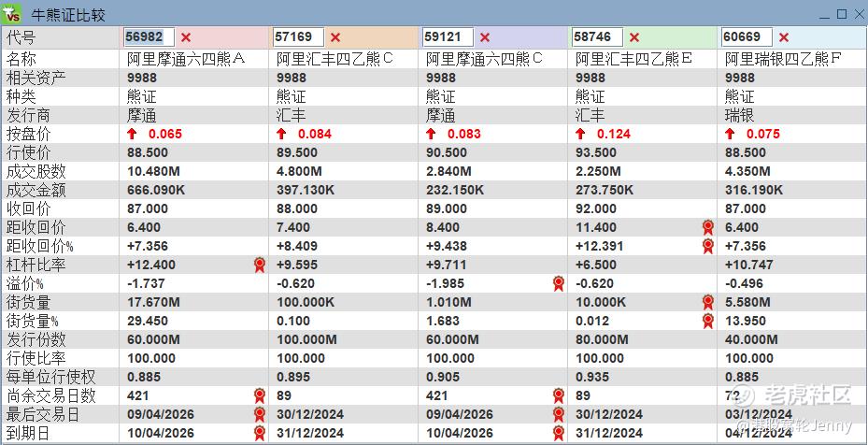Image resolution: width=868 pixels, height=445 pixels.
Task: Click the red up arrow beside price 0.083
Action: [x=431, y=134]
